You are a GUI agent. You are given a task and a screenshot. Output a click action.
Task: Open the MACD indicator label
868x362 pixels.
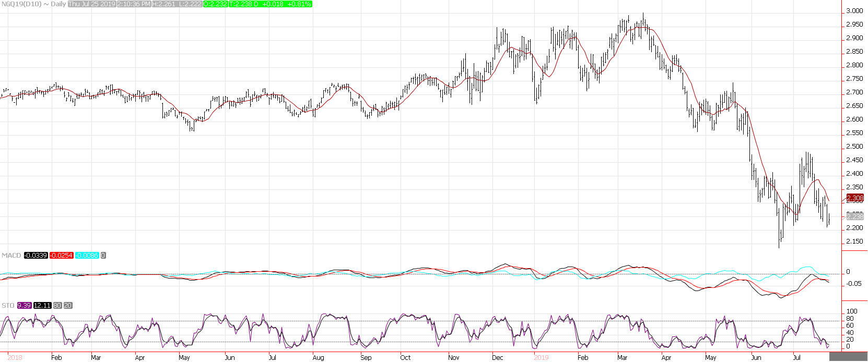pyautogui.click(x=10, y=256)
